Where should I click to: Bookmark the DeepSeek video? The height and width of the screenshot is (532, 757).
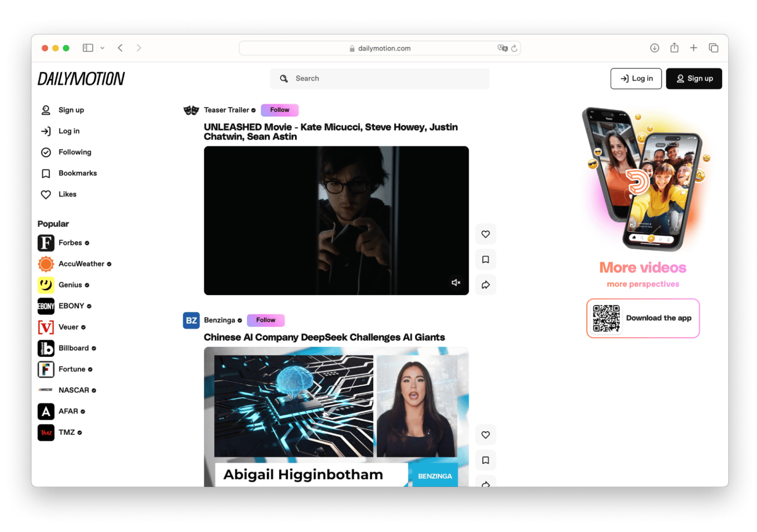(x=485, y=460)
